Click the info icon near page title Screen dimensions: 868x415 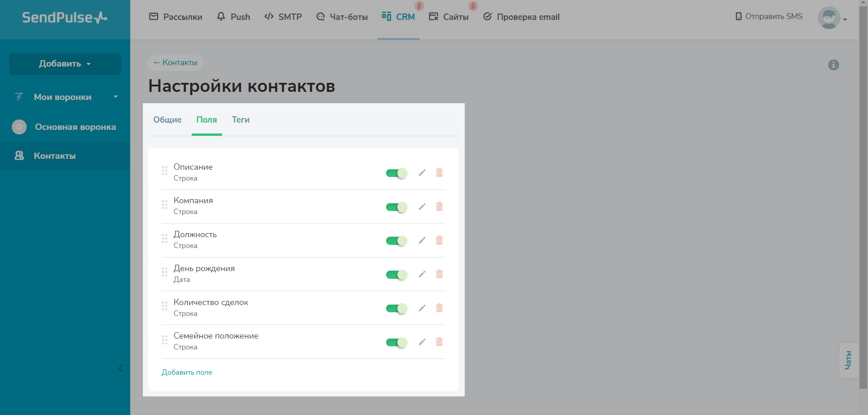833,65
